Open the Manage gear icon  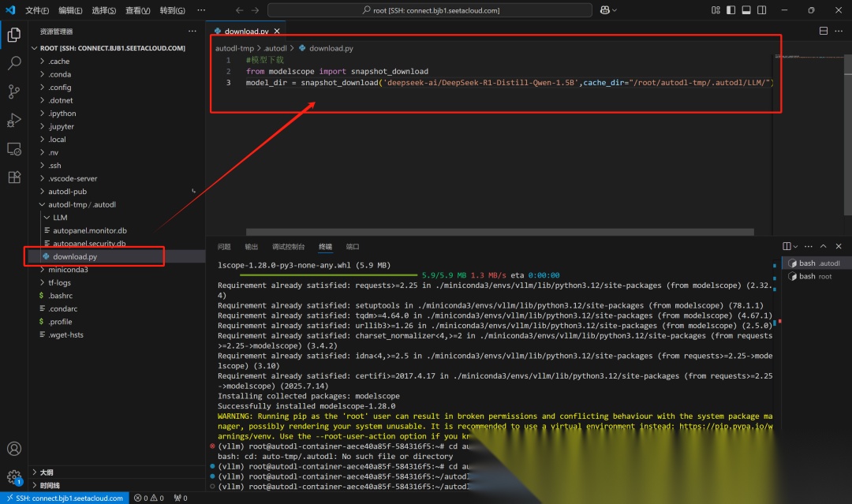pos(14,477)
